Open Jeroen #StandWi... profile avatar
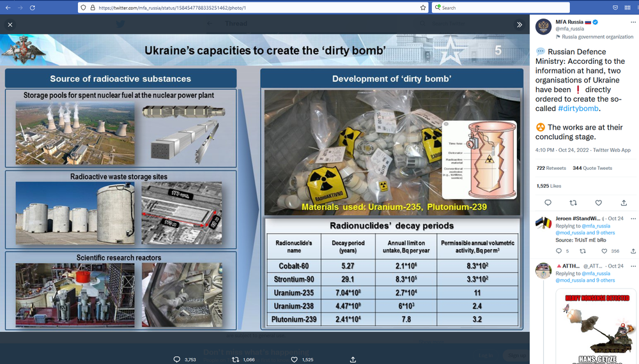The image size is (639, 364). tap(543, 224)
